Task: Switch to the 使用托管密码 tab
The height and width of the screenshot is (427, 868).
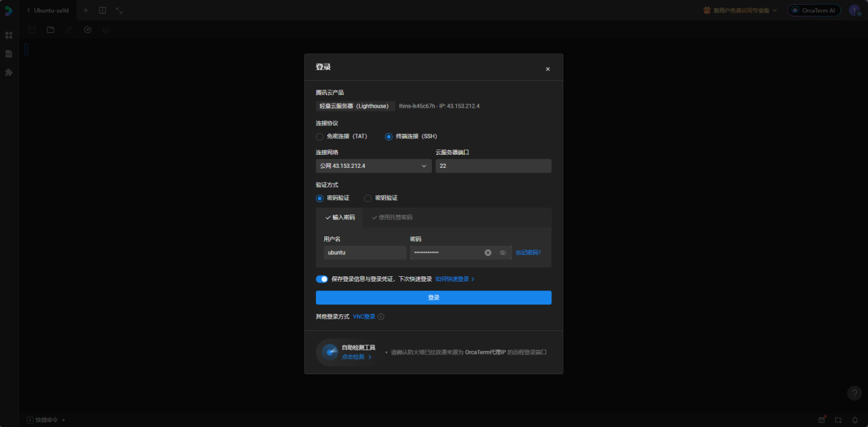Action: coord(392,217)
